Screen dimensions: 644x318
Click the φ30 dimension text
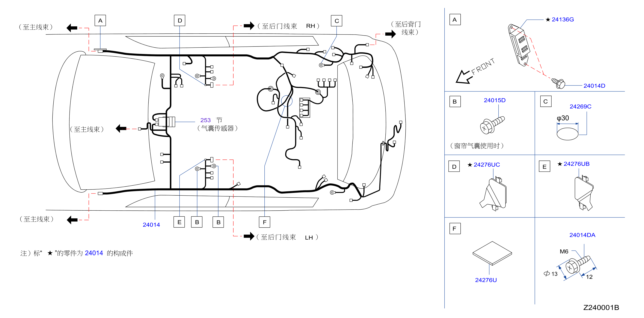pos(563,118)
